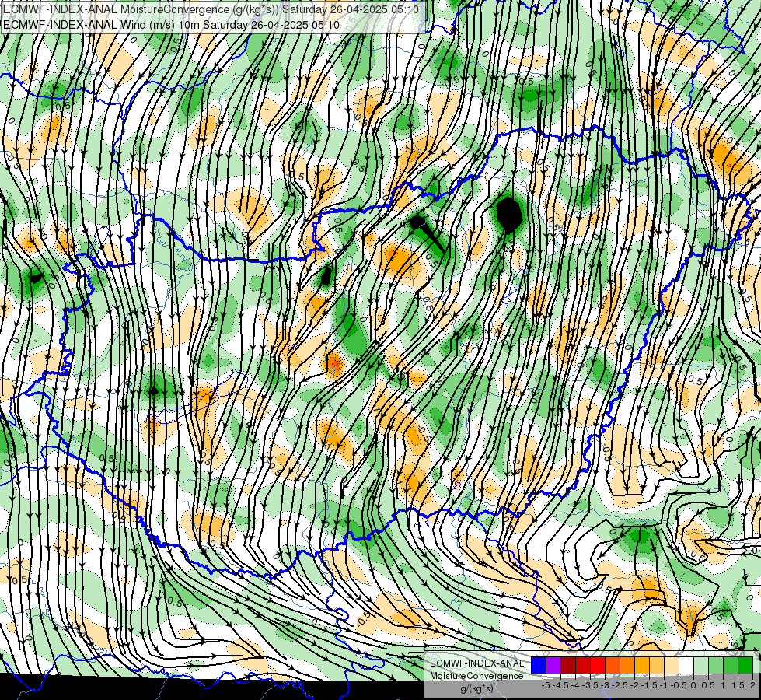Image resolution: width=761 pixels, height=700 pixels.
Task: Click the white legend swatch
Action: (x=686, y=665)
